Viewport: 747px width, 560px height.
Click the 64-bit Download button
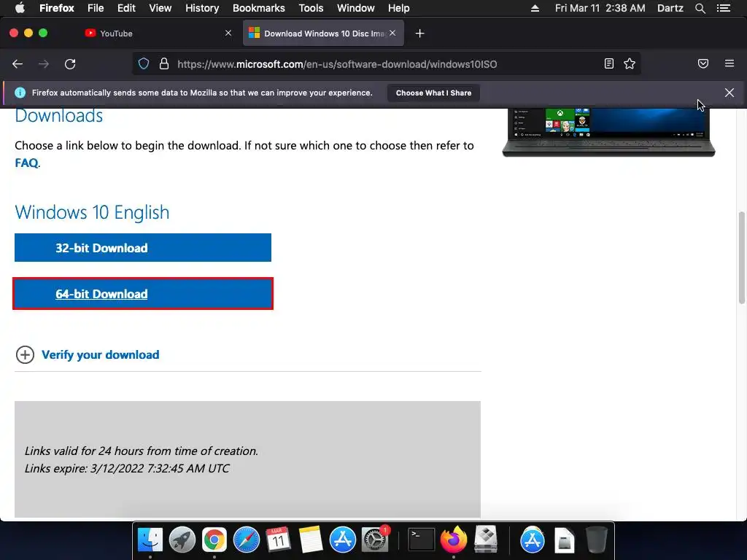143,294
